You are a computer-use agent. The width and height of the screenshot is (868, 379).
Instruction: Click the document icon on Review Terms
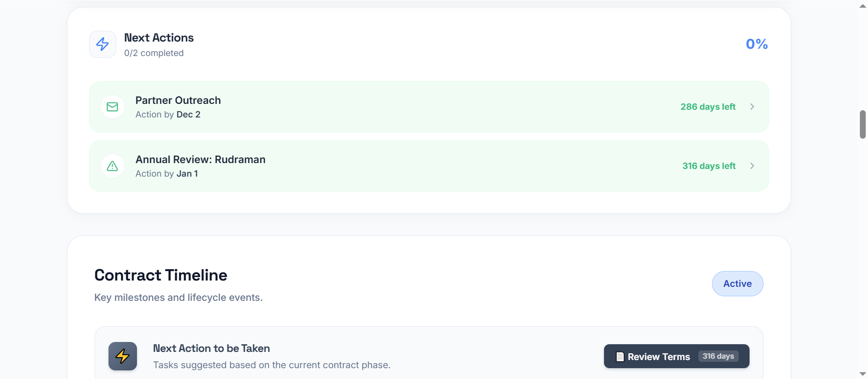620,357
